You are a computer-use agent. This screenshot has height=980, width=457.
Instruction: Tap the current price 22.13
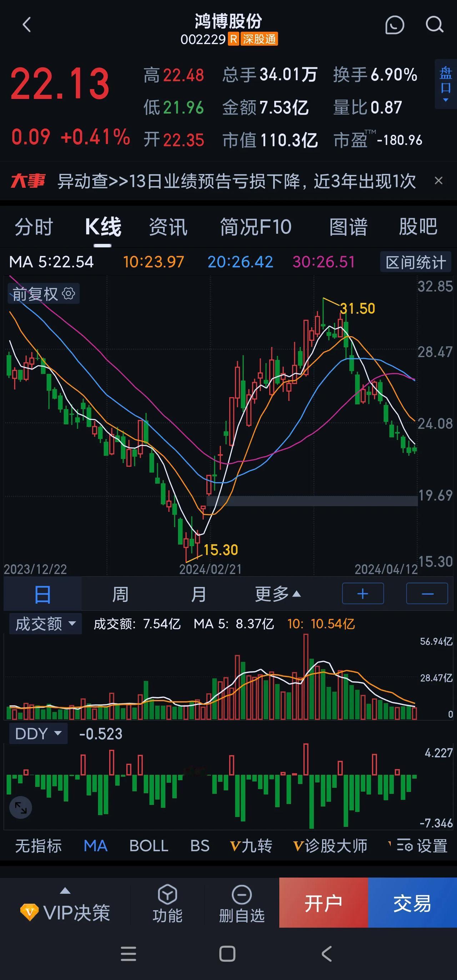(x=60, y=84)
